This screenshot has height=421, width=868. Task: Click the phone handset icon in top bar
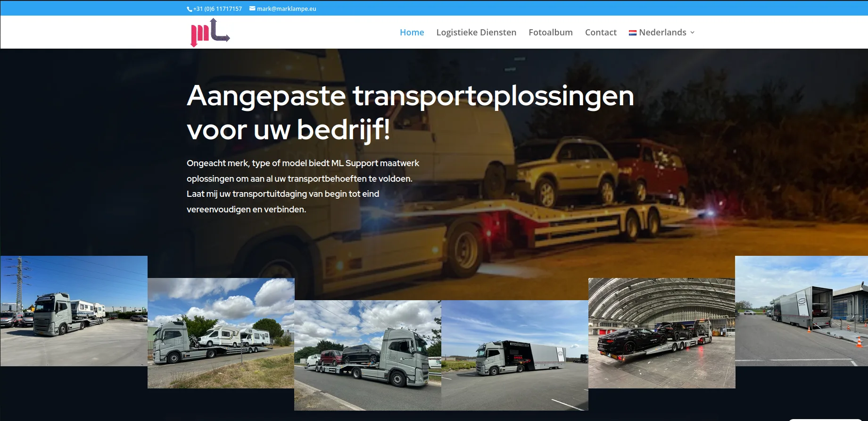[190, 9]
